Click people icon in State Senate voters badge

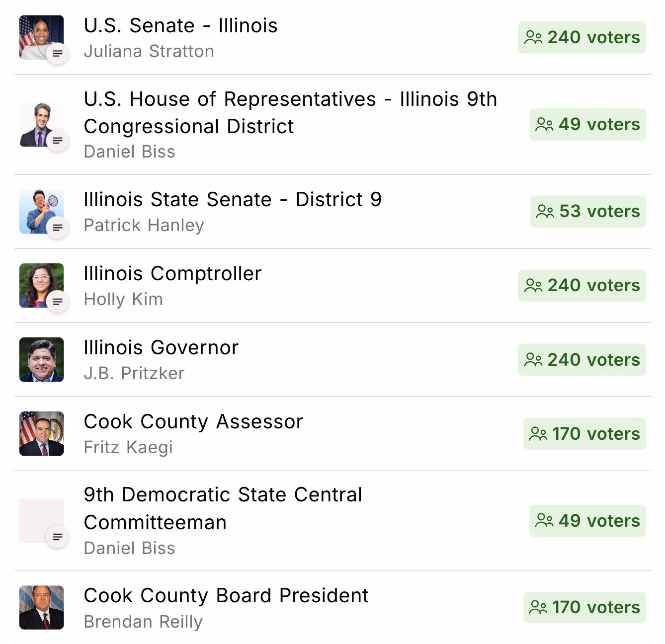tap(545, 212)
